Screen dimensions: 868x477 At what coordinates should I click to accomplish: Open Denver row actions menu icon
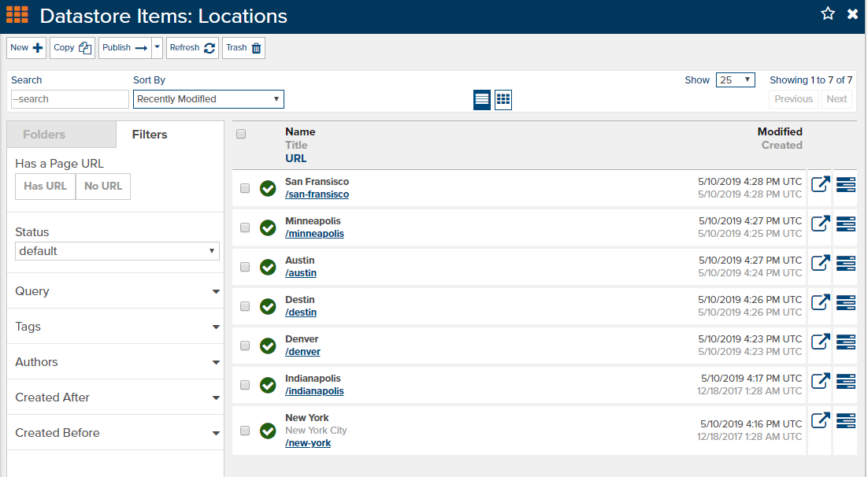coord(846,342)
